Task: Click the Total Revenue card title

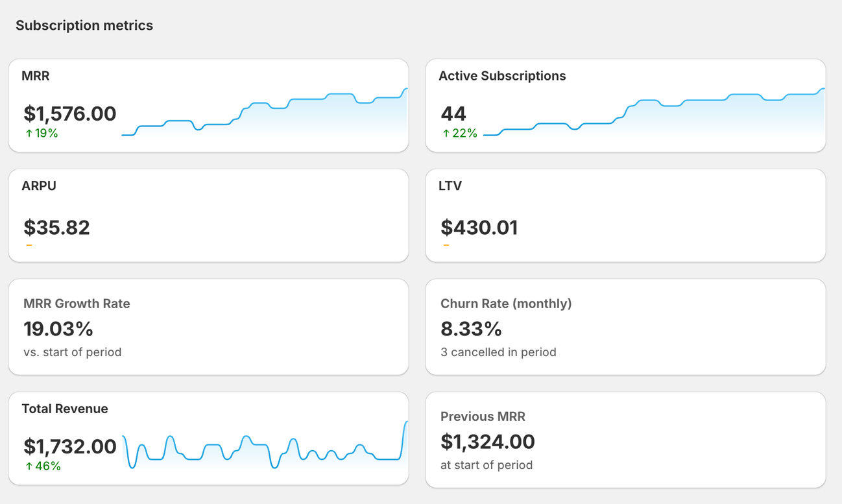Action: [65, 409]
